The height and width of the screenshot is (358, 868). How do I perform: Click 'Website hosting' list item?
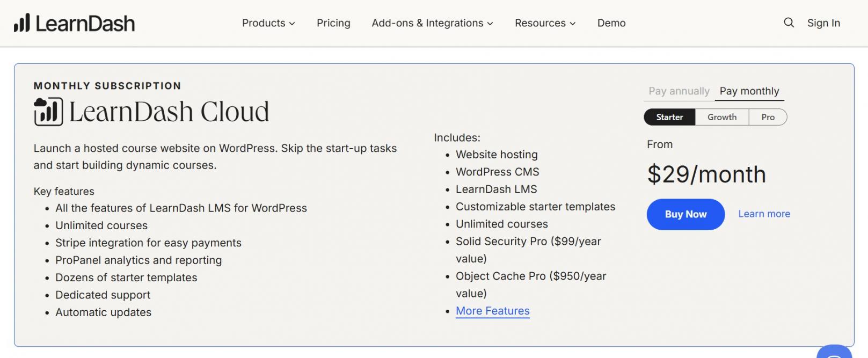pos(497,155)
